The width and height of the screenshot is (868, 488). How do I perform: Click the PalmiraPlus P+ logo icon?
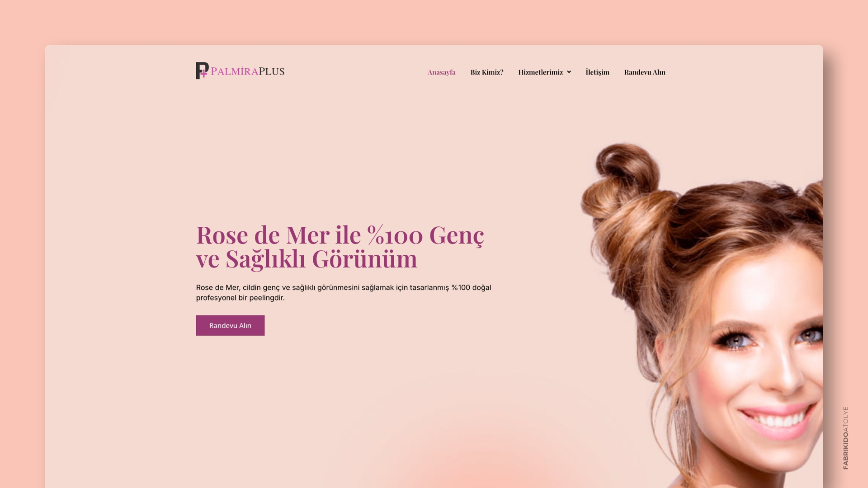[x=202, y=70]
